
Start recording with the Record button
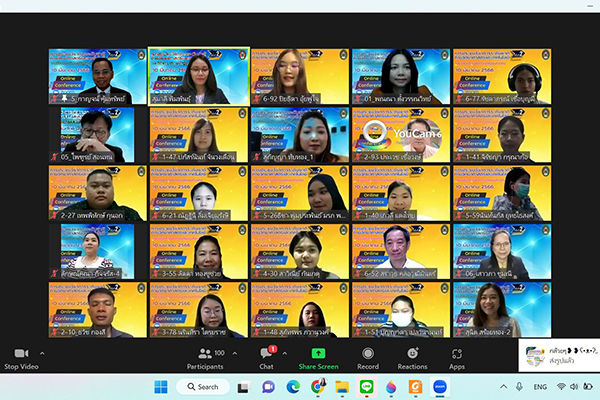coord(368,353)
